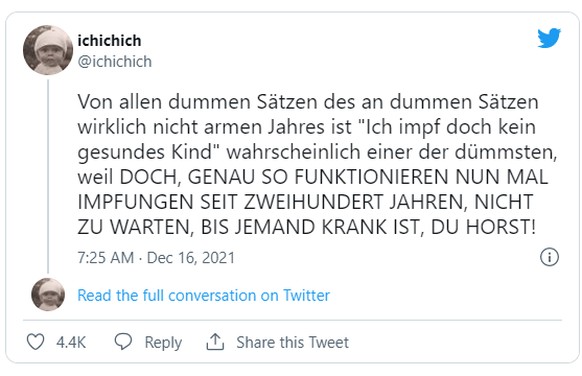Select Share this Tweet
582x376 pixels.
coord(292,342)
